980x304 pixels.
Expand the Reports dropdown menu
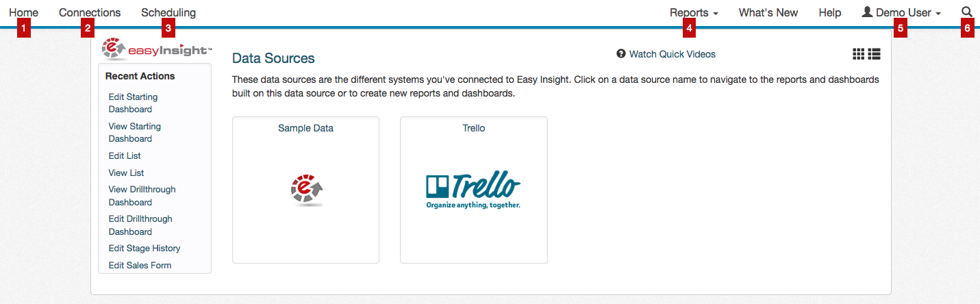pos(694,12)
